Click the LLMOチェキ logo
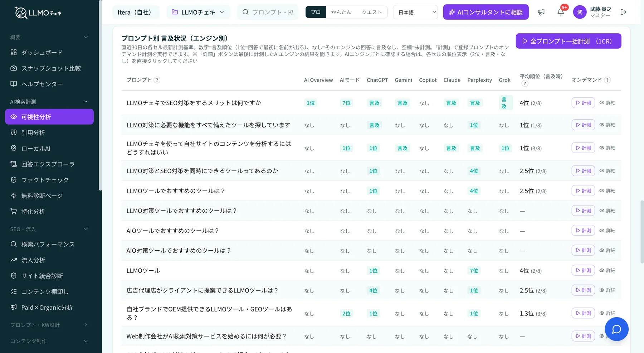This screenshot has width=644, height=353. (38, 13)
